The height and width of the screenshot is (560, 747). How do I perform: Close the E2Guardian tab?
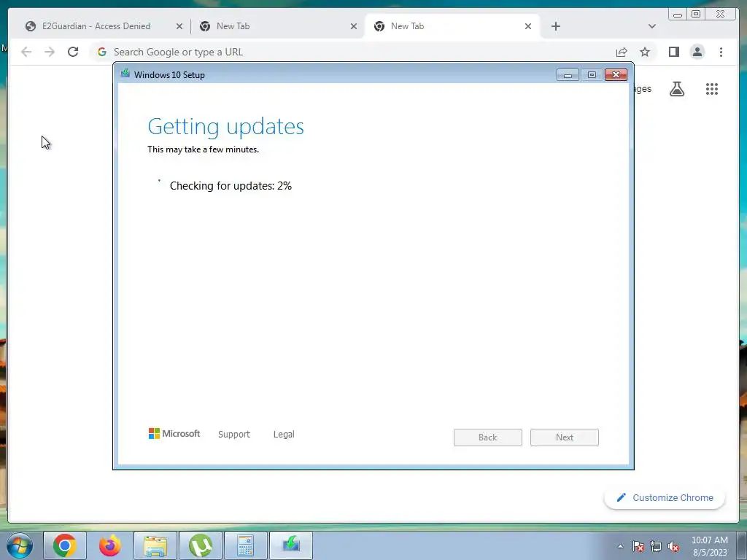[x=179, y=26]
